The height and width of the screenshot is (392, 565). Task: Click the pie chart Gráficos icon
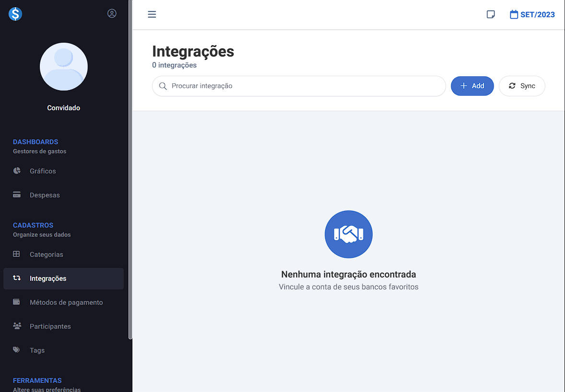pos(17,171)
